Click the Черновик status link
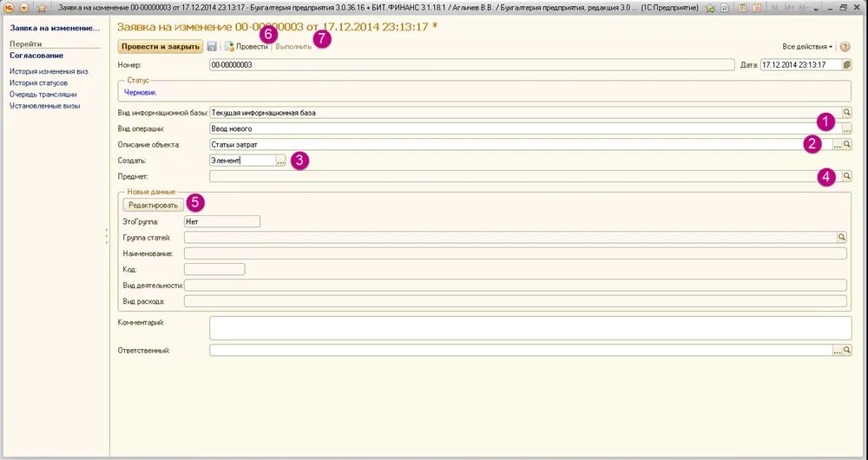This screenshot has width=868, height=460. click(140, 93)
